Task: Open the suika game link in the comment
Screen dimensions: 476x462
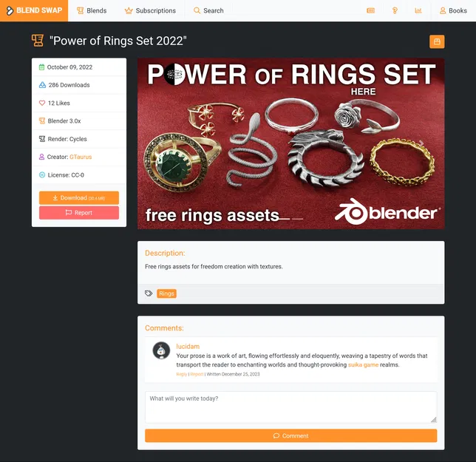Action: pos(363,364)
